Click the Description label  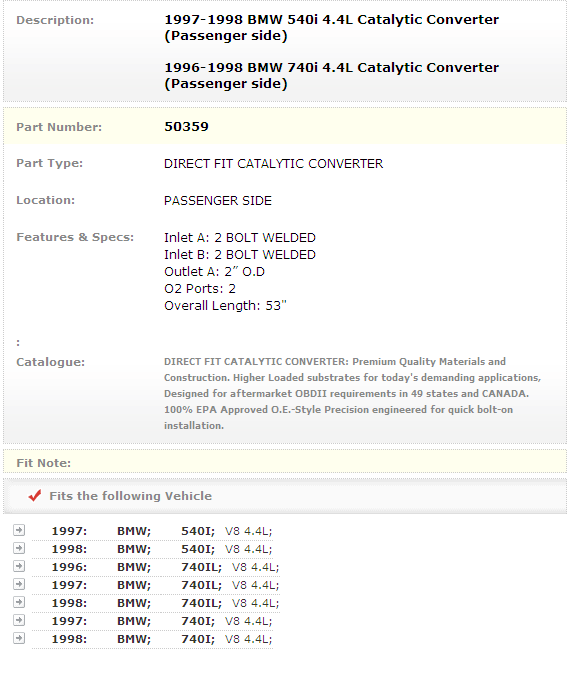(55, 20)
